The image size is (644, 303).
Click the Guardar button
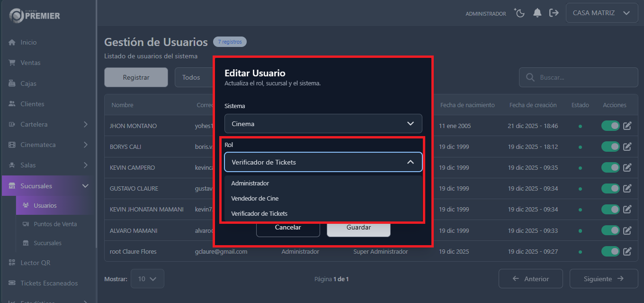(x=358, y=228)
